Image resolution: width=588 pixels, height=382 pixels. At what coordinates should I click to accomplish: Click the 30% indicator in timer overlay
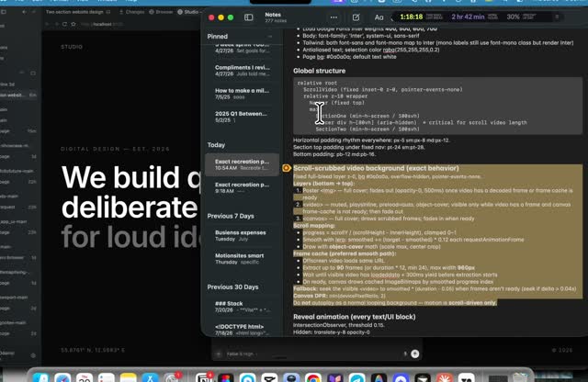513,17
